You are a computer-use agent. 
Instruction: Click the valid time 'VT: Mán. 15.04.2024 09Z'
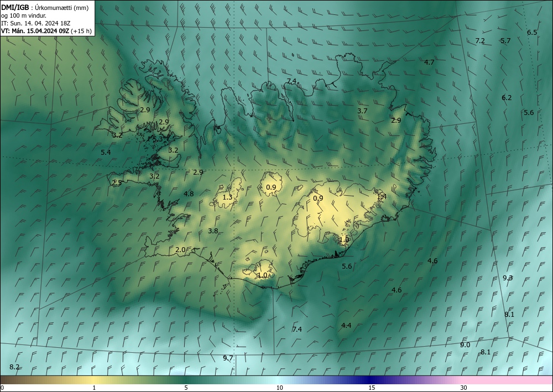pyautogui.click(x=35, y=31)
